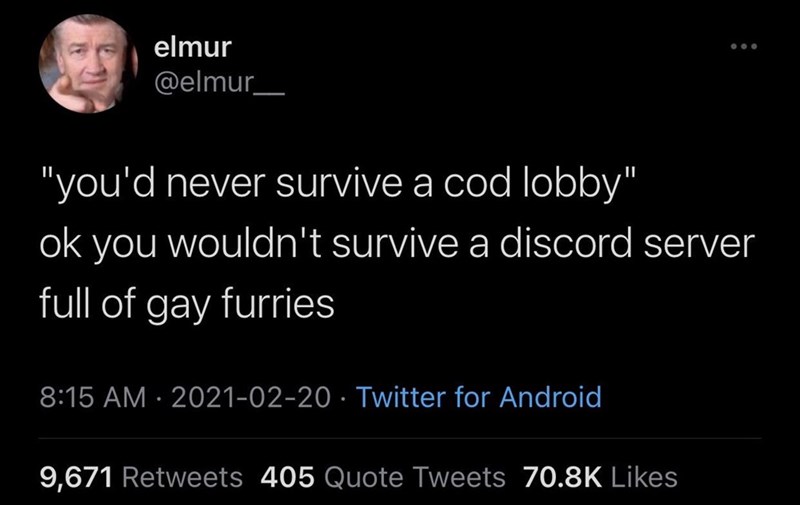Image resolution: width=800 pixels, height=505 pixels.
Task: View the 9,671 Retweets list
Action: pos(141,477)
